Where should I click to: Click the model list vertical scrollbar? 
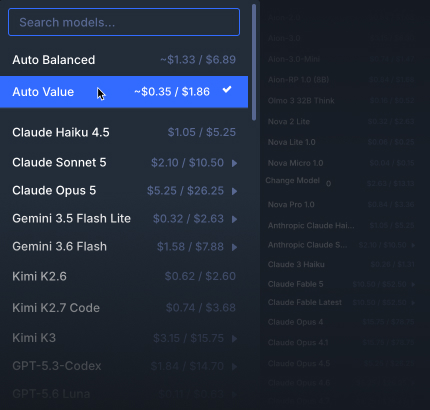point(254,62)
